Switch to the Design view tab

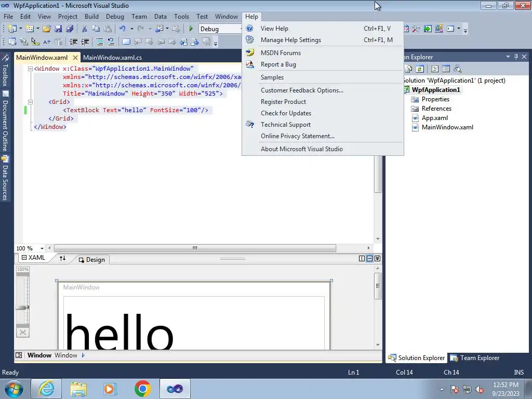pos(91,260)
